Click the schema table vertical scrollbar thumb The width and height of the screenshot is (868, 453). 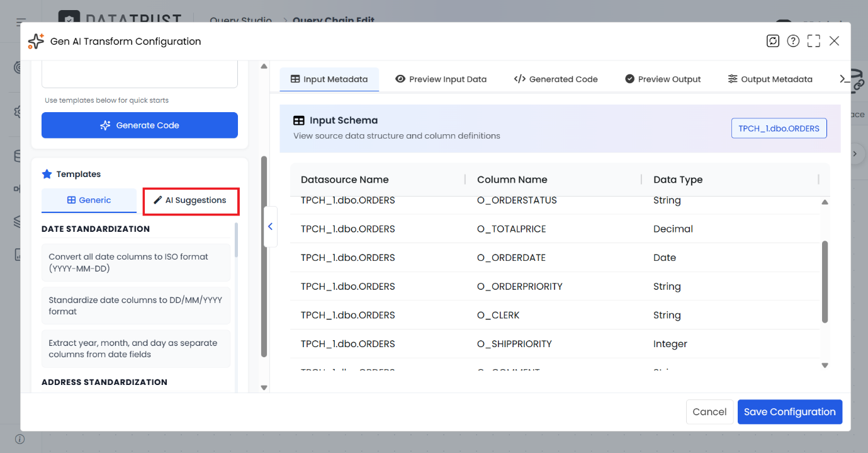pyautogui.click(x=825, y=282)
